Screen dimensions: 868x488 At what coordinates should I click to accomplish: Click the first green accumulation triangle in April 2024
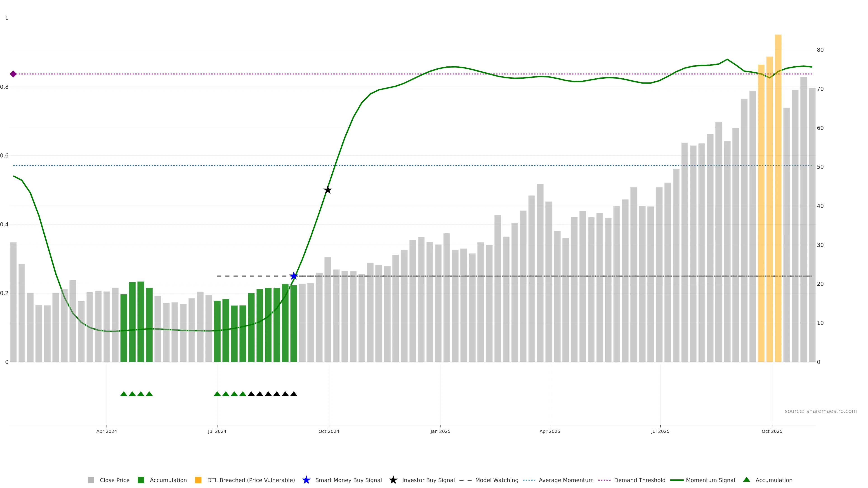(x=124, y=394)
